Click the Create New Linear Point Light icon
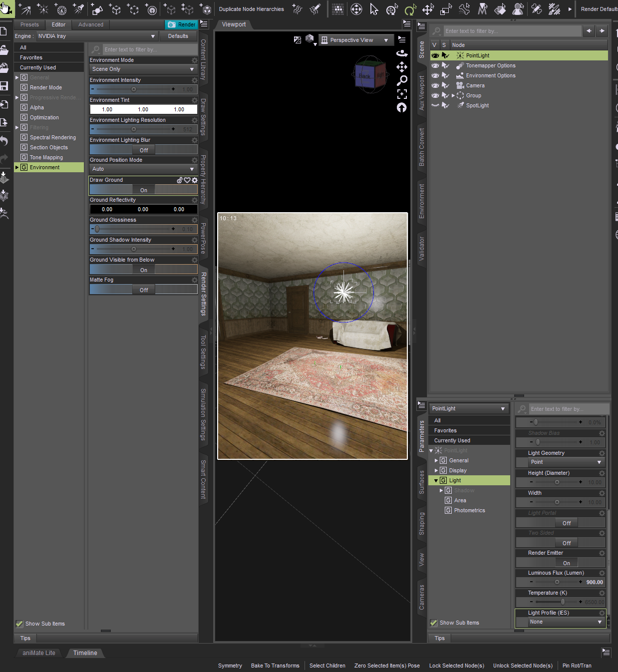This screenshot has height=672, width=618. tap(60, 9)
